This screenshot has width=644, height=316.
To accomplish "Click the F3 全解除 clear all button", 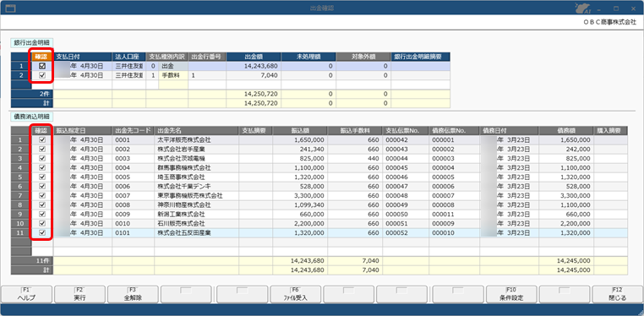I will (133, 294).
